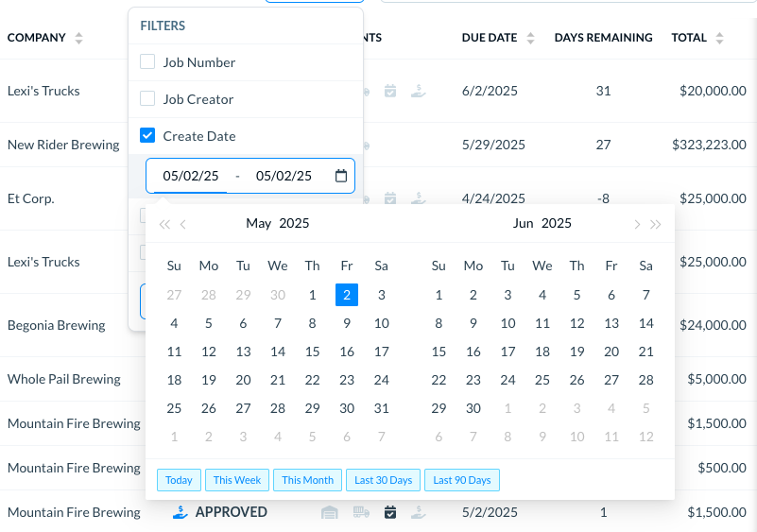This screenshot has height=532, width=757.
Task: Choose the Last 30 Days preset
Action: [383, 480]
